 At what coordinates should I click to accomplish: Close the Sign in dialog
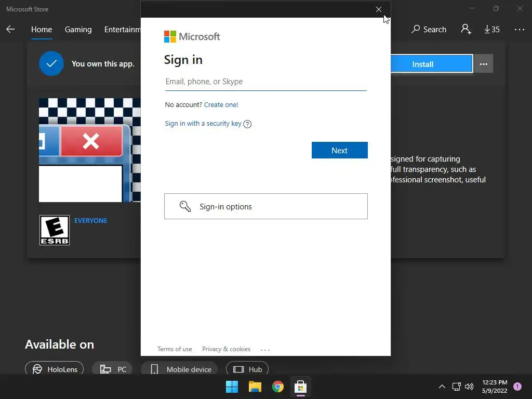click(x=379, y=9)
